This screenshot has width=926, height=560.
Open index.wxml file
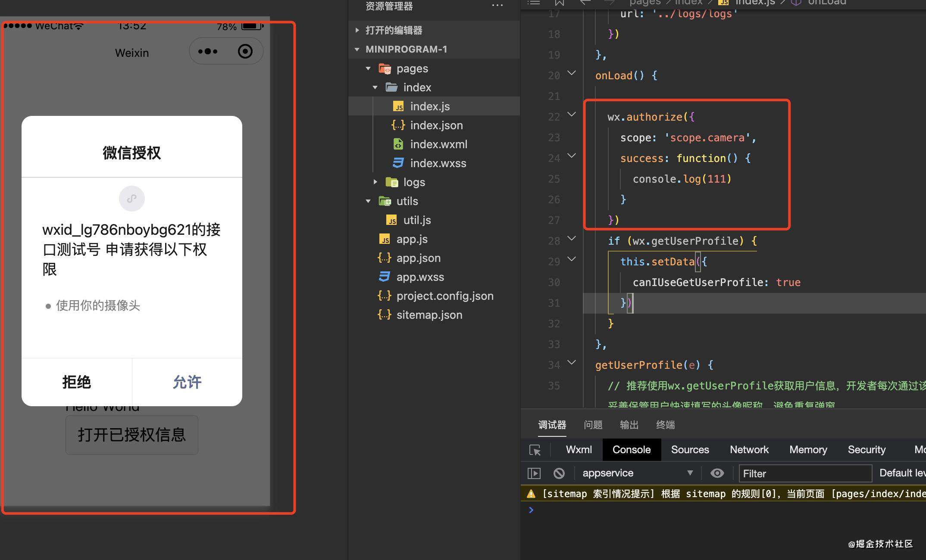pyautogui.click(x=434, y=144)
